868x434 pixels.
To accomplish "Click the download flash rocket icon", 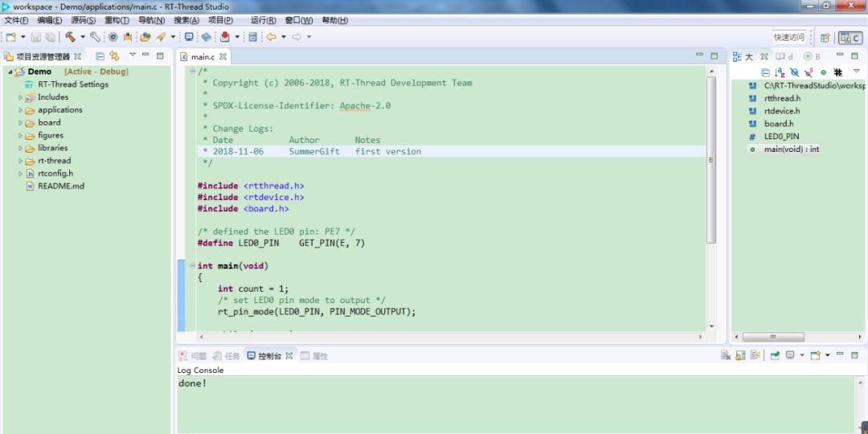I will click(x=161, y=37).
